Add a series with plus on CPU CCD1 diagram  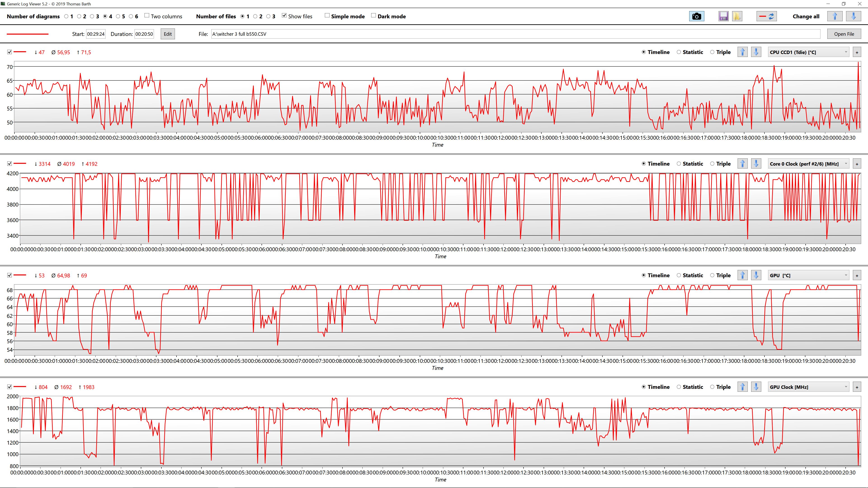(857, 52)
